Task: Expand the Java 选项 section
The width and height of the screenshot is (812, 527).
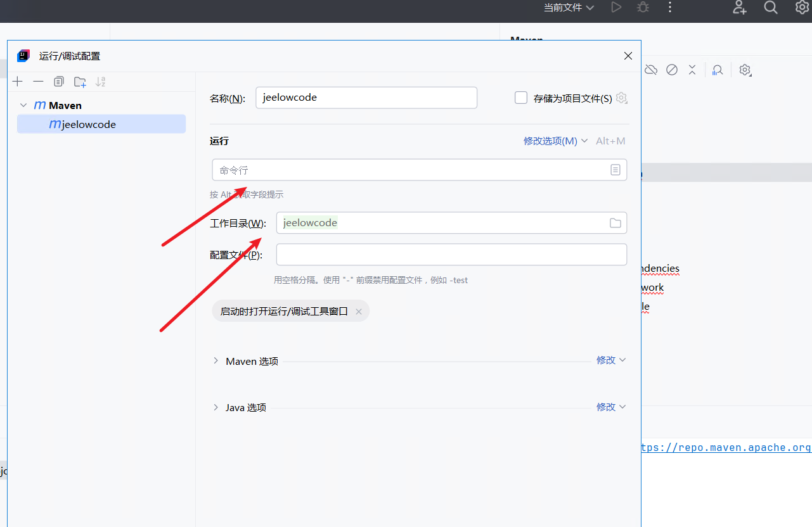Action: click(x=216, y=407)
